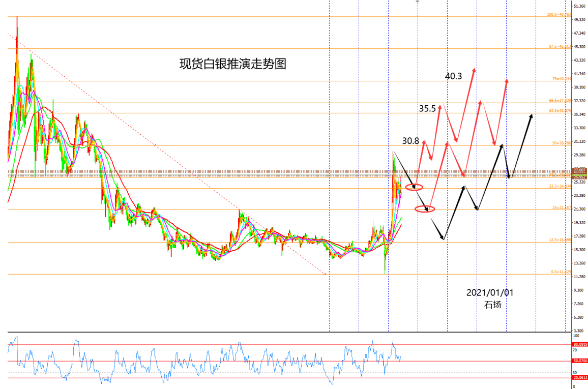Click the 15.300 price axis value
The height and width of the screenshot is (389, 588).
[x=580, y=250]
